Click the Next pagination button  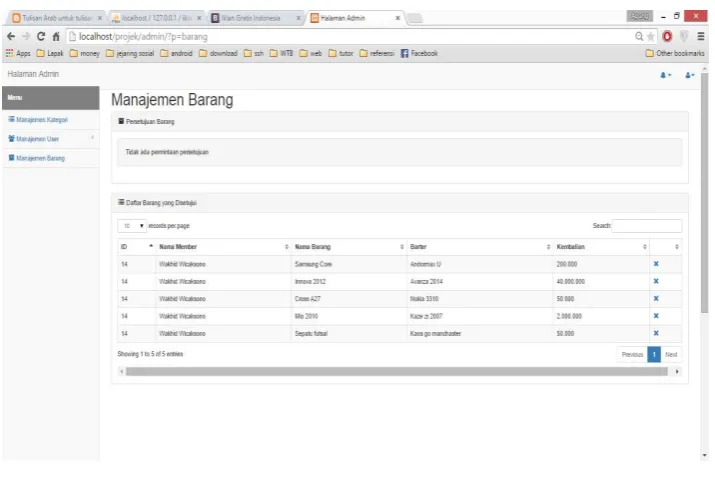(x=671, y=355)
